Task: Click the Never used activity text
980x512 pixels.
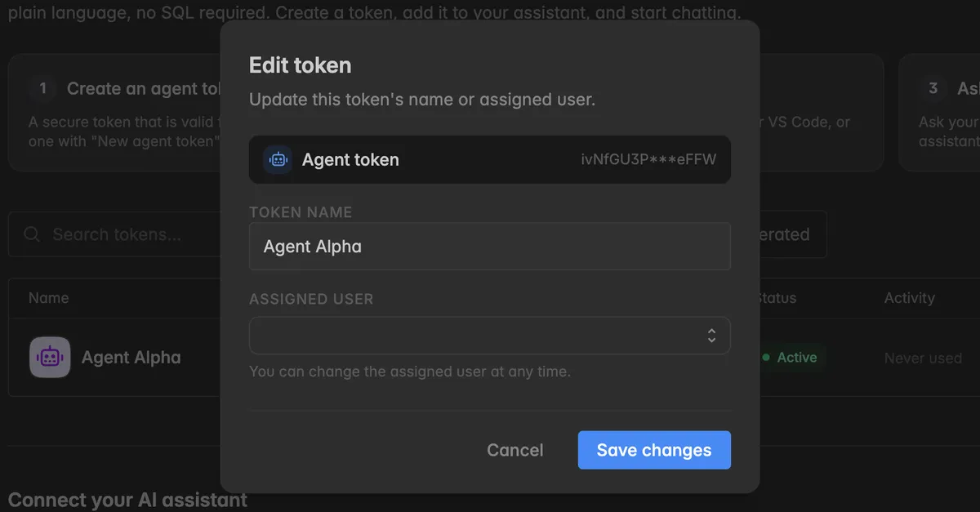Action: [923, 358]
